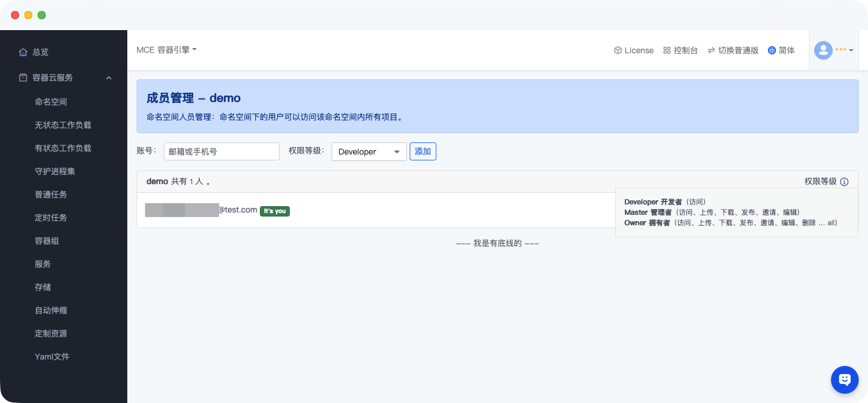Select 定时任务 from the sidebar
Image resolution: width=868 pixels, height=403 pixels.
pyautogui.click(x=51, y=218)
